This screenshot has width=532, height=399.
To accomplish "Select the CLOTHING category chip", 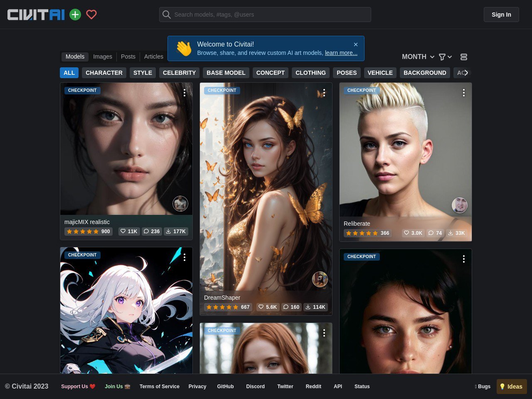I will pos(310,73).
